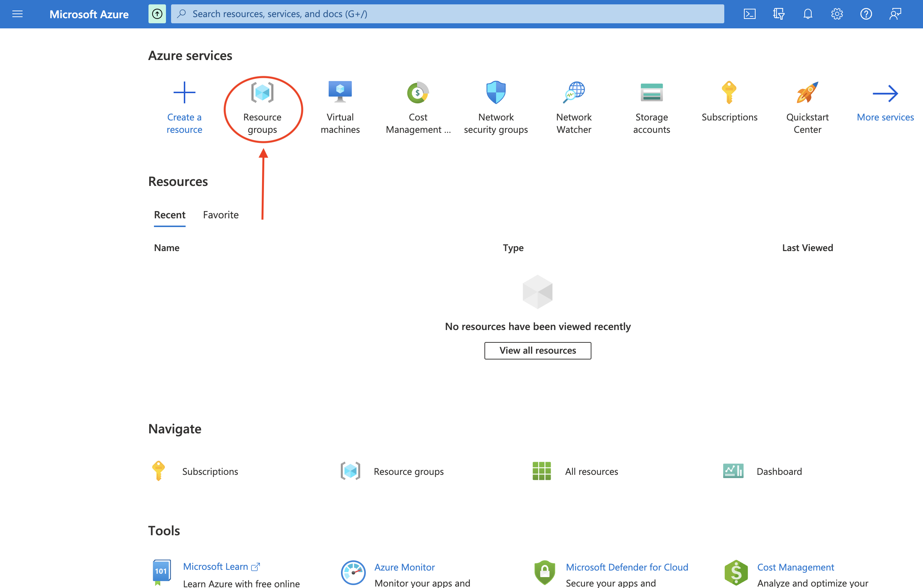Open Network Watcher service

pos(574,92)
